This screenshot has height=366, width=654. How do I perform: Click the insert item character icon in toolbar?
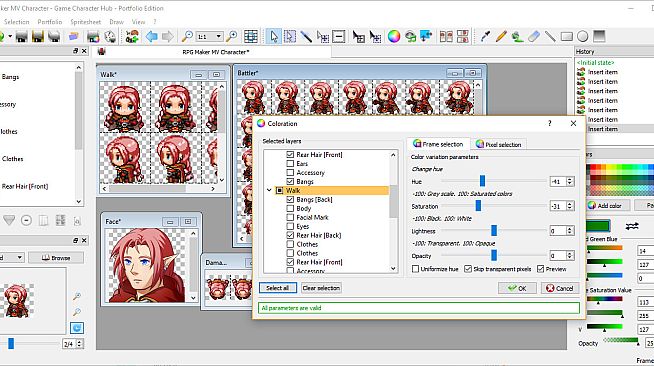coord(132,37)
